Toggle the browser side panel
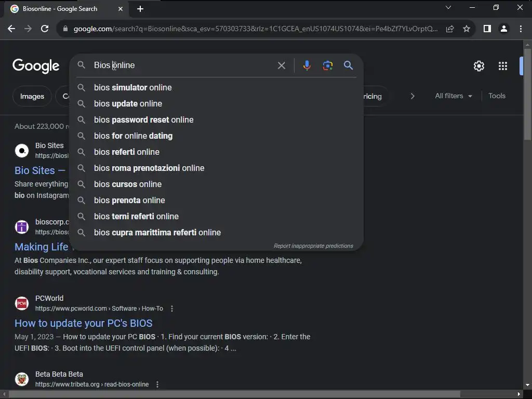Image resolution: width=532 pixels, height=399 pixels. (x=487, y=29)
